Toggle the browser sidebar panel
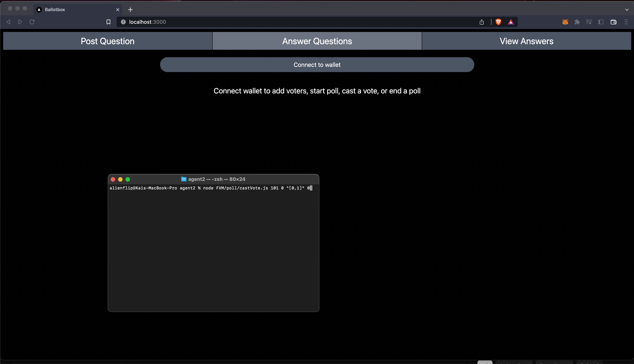This screenshot has height=364, width=634. (601, 22)
